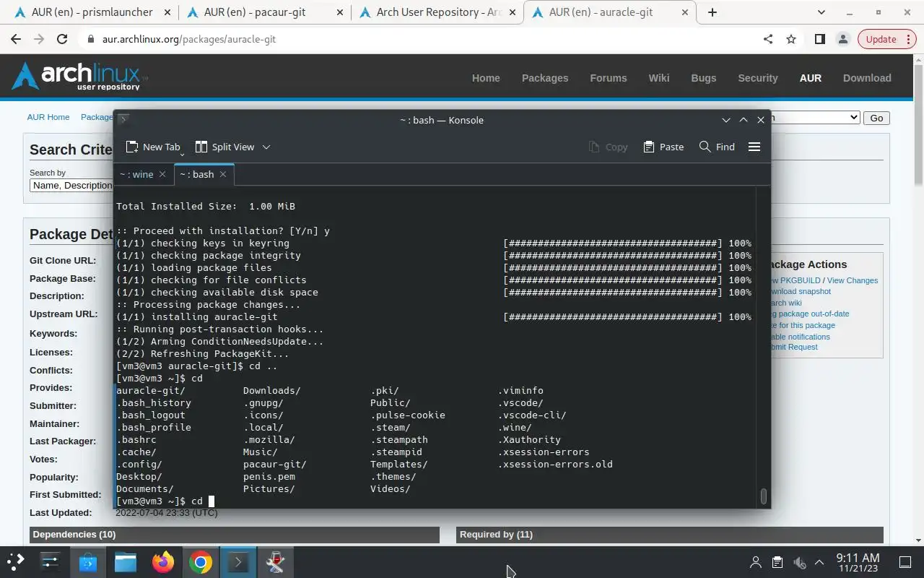Click the disabled Copy toolbar button
Image resolution: width=924 pixels, height=578 pixels.
coord(608,147)
